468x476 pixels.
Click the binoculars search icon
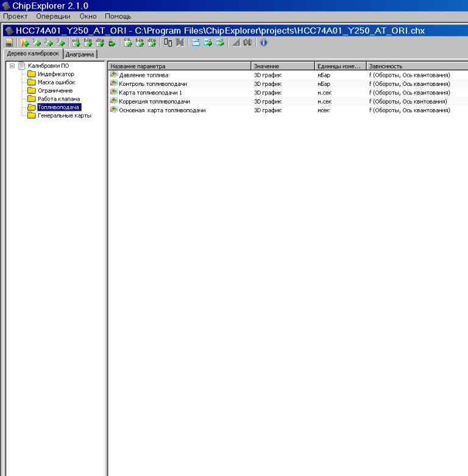(247, 43)
